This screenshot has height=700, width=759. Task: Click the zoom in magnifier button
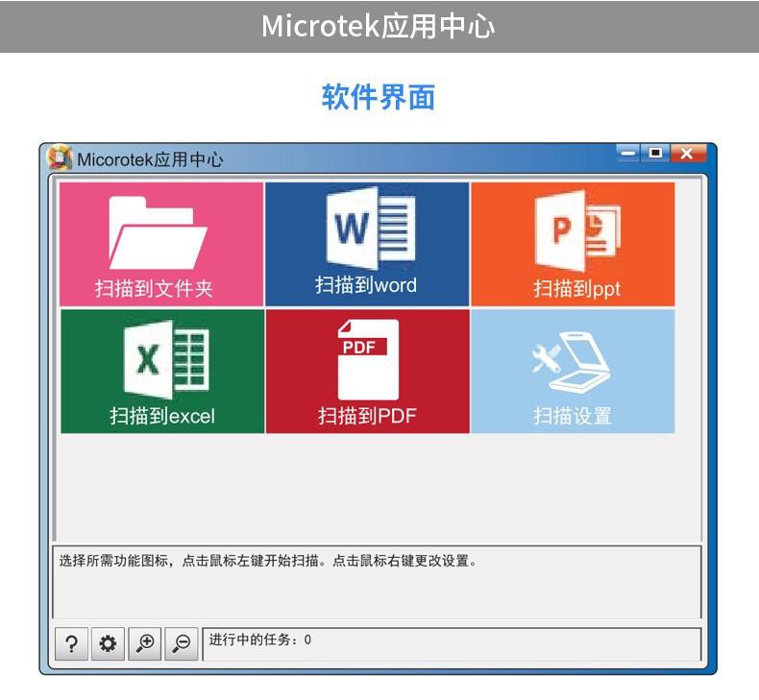pos(145,644)
